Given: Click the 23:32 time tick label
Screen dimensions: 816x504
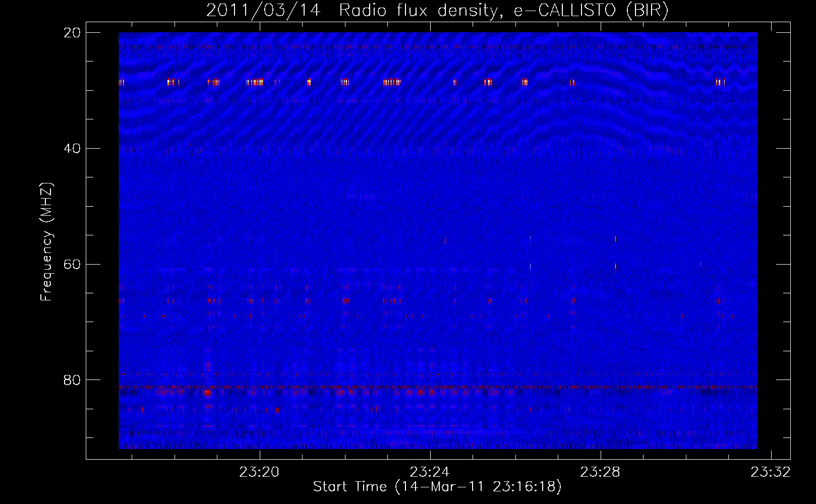Looking at the screenshot, I should click(x=771, y=472).
